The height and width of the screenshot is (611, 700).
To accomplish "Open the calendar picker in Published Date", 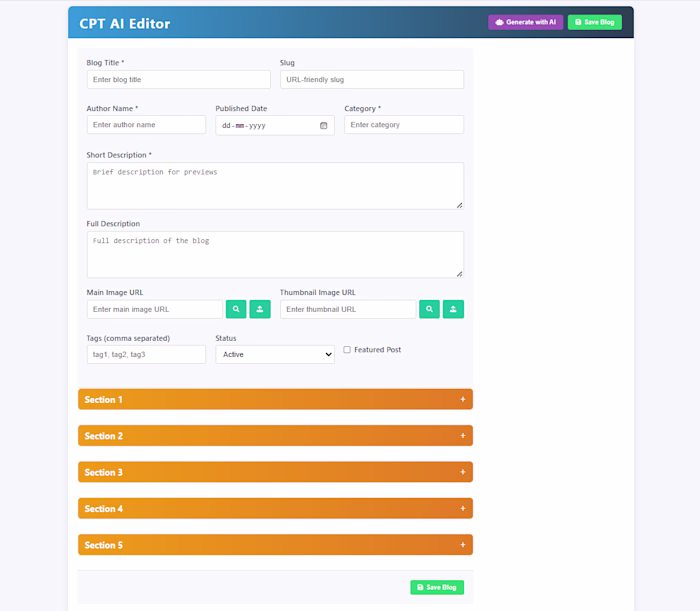I will coord(324,126).
